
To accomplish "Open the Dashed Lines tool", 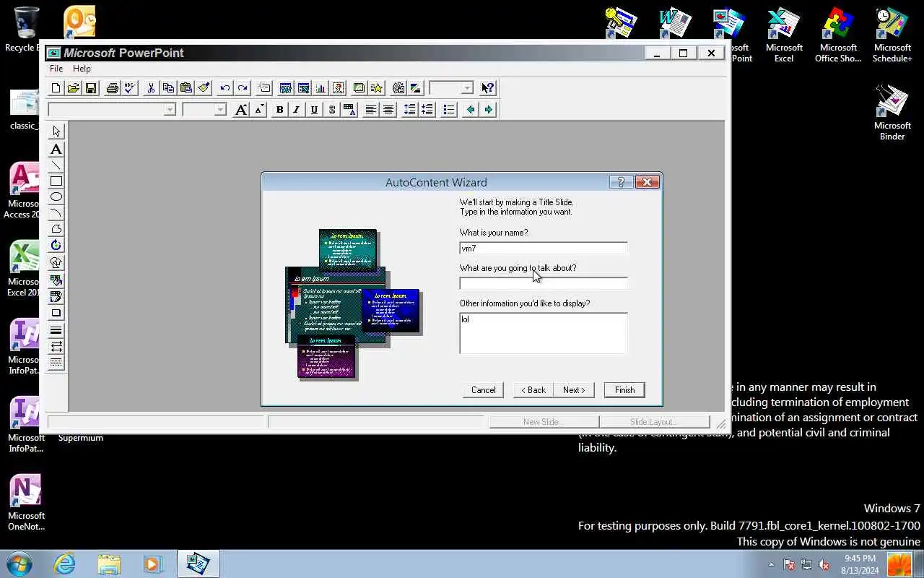I will [x=56, y=363].
